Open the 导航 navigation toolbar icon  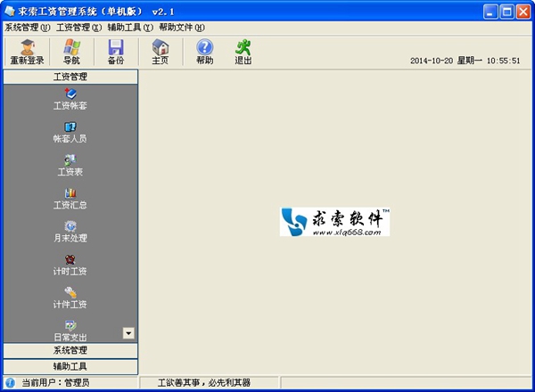coord(71,51)
